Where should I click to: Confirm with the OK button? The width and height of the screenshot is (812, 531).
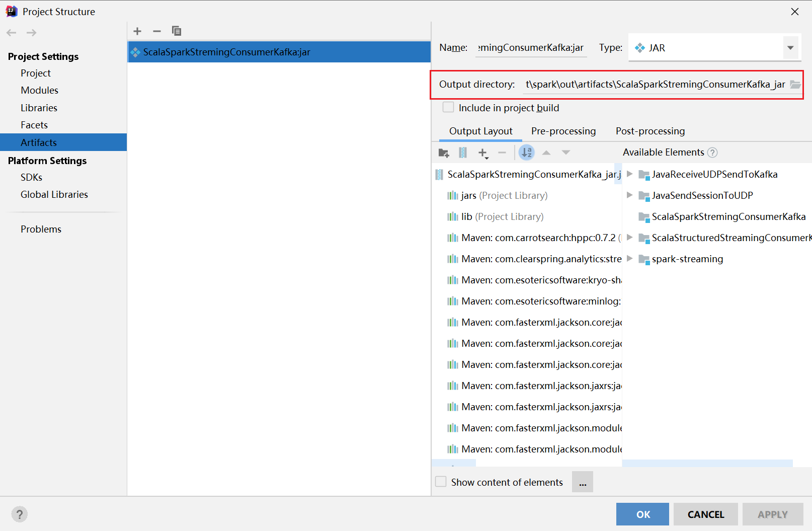click(642, 514)
